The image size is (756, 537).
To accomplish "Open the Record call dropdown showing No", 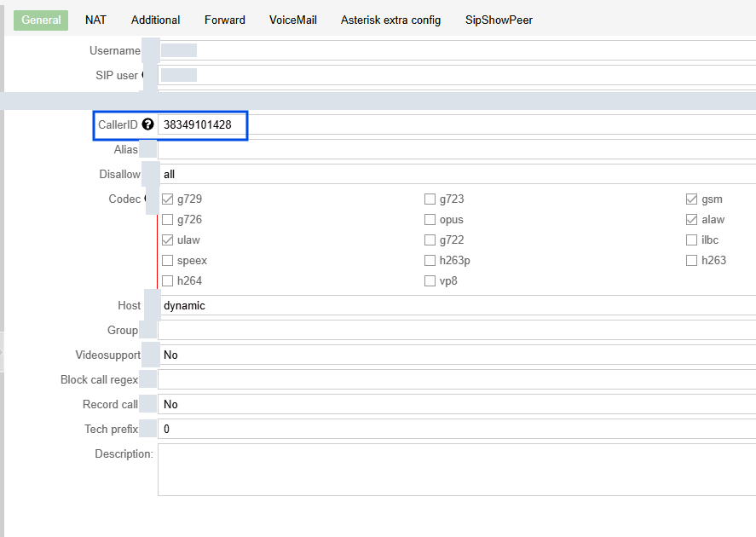I will pos(457,404).
